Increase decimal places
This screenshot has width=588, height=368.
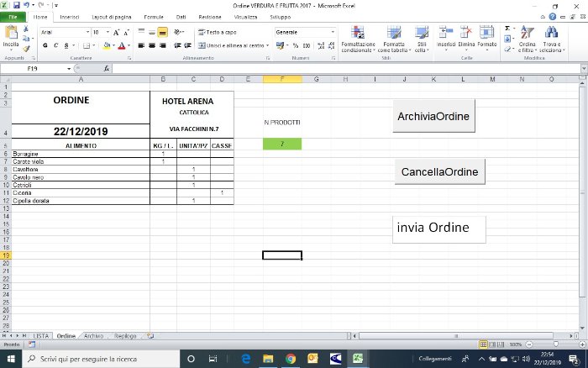click(321, 45)
